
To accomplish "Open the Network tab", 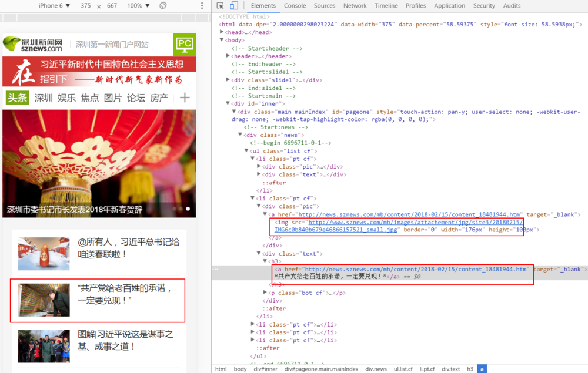I will [355, 6].
